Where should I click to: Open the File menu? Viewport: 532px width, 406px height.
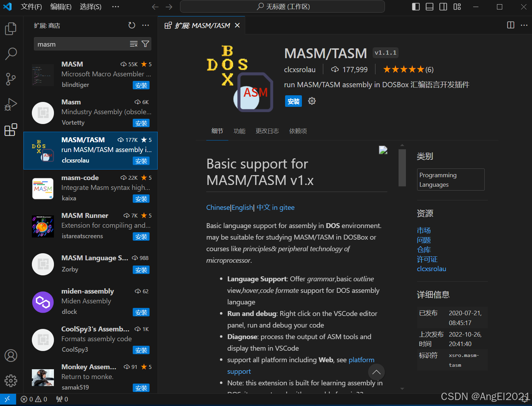(x=31, y=7)
